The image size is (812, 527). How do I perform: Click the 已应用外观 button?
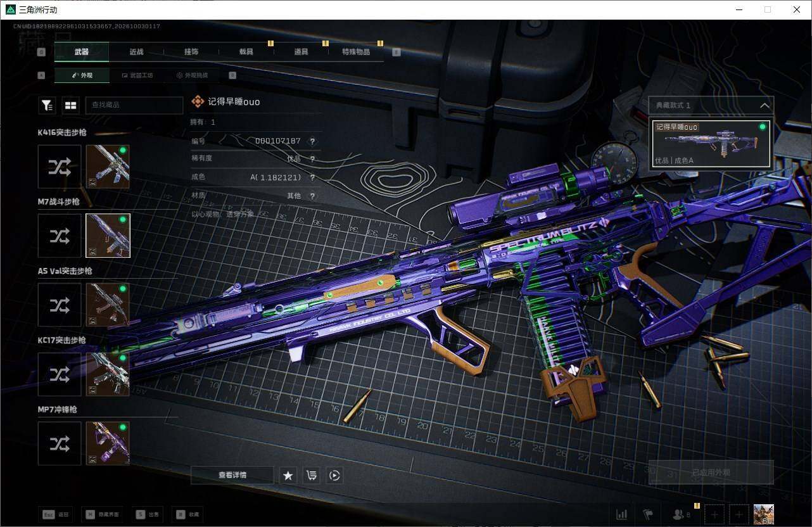click(x=711, y=473)
